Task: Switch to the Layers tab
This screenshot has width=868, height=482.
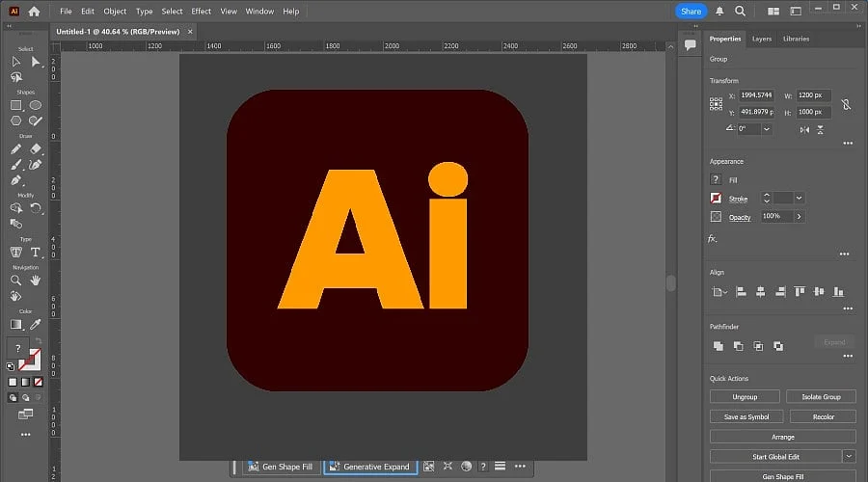Action: [762, 39]
